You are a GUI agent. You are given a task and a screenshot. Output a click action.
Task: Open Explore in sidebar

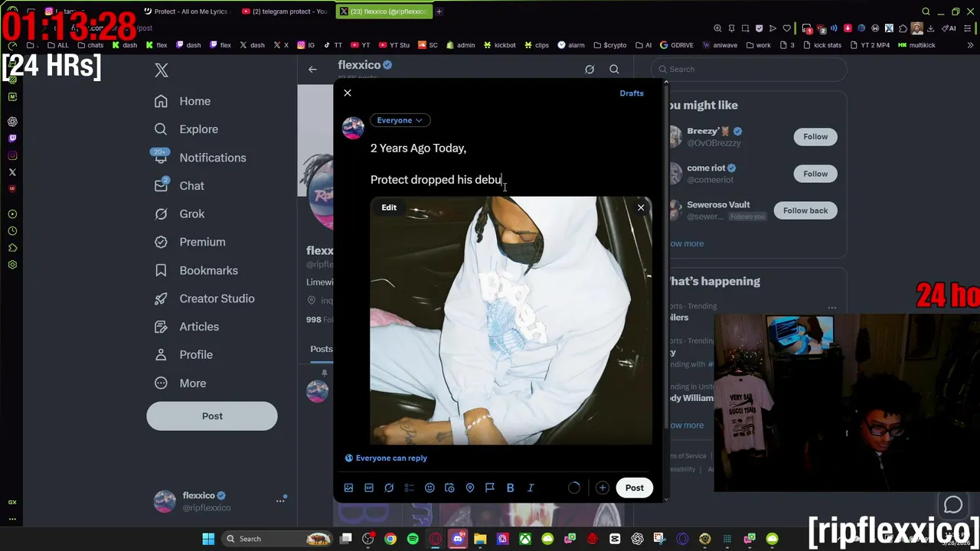(x=186, y=129)
